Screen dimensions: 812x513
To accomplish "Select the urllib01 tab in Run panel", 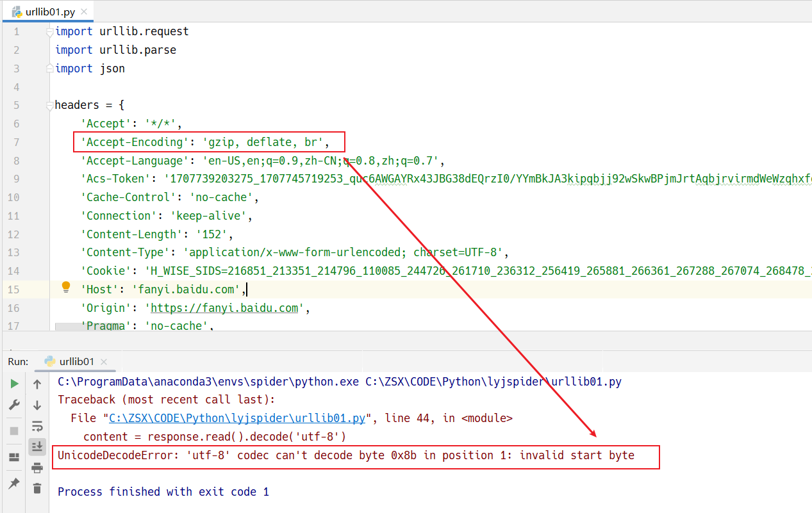I will [x=77, y=362].
